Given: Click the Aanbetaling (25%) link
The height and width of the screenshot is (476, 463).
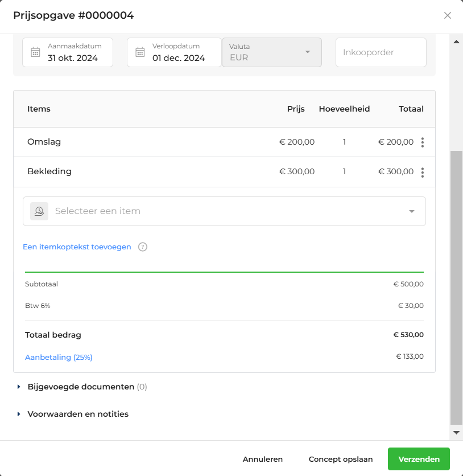Looking at the screenshot, I should (59, 358).
